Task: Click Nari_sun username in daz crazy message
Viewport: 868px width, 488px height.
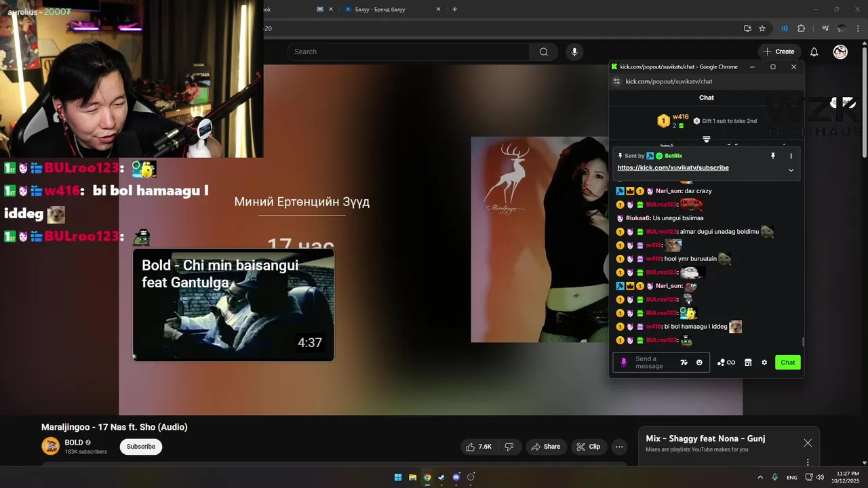Action: (x=669, y=191)
